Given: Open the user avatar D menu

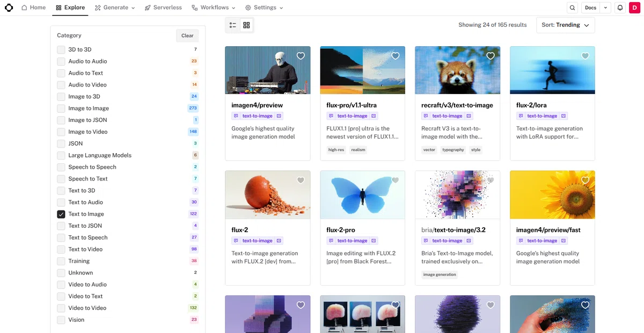Looking at the screenshot, I should point(634,8).
